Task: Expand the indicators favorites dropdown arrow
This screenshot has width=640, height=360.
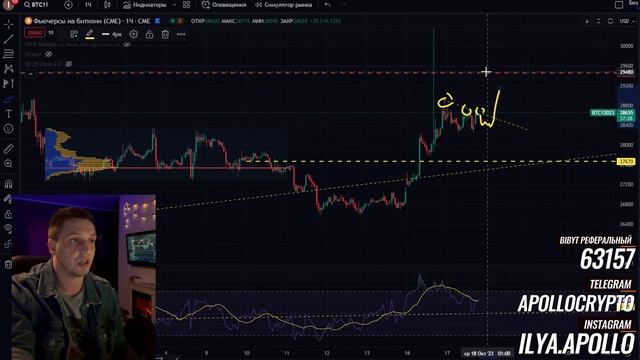Action: click(174, 5)
